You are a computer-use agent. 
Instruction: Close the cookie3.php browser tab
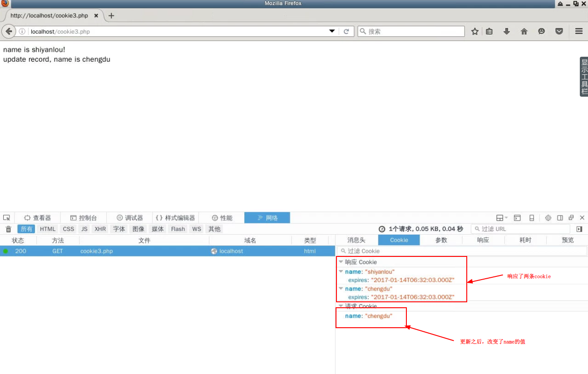tap(96, 15)
